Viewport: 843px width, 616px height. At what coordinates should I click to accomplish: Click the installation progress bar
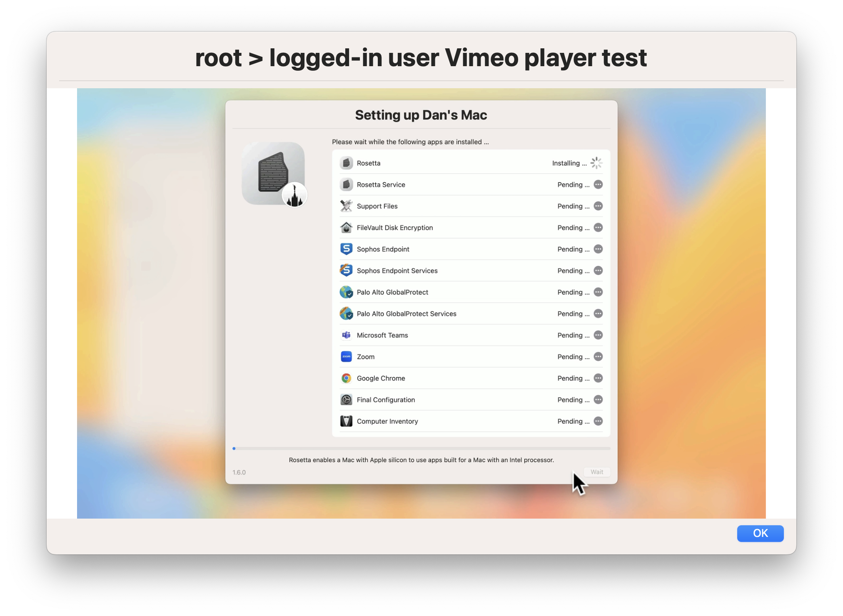[x=421, y=448]
